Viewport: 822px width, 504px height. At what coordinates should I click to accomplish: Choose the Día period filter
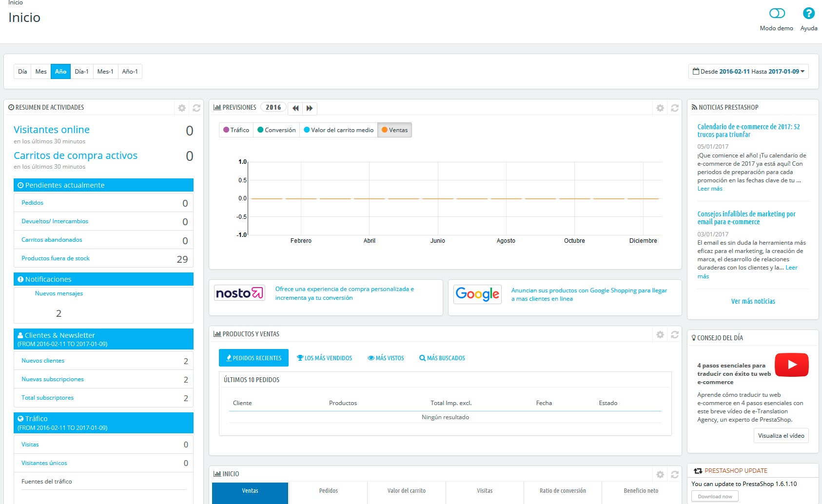tap(22, 72)
